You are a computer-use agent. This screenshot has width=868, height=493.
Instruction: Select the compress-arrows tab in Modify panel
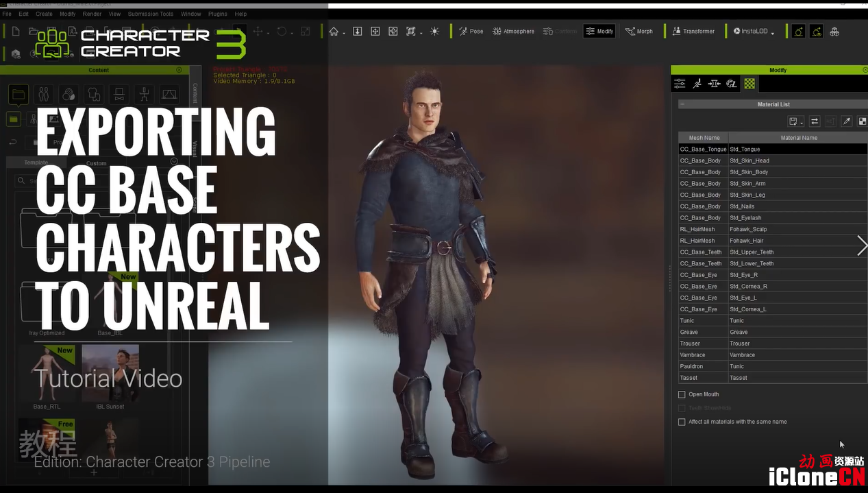(x=714, y=84)
